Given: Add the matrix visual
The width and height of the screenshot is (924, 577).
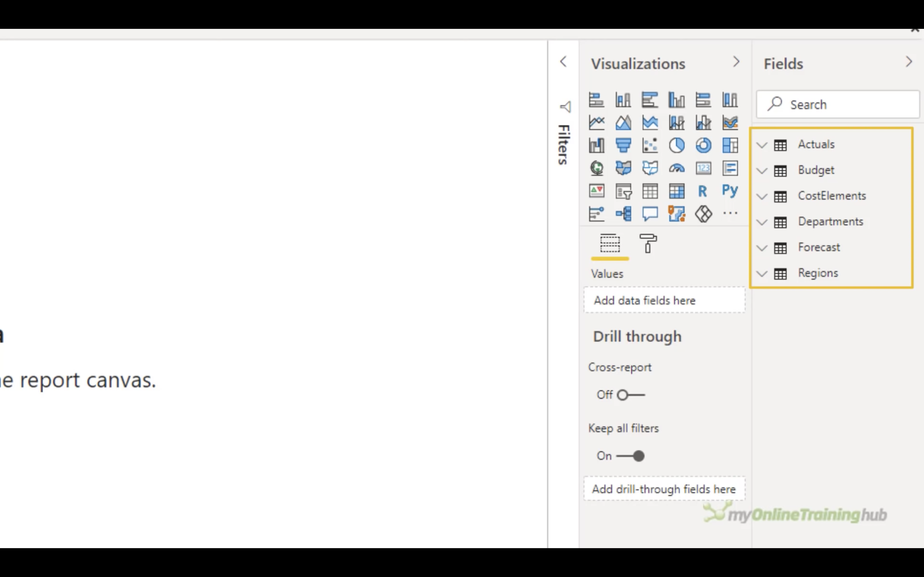Looking at the screenshot, I should 676,191.
